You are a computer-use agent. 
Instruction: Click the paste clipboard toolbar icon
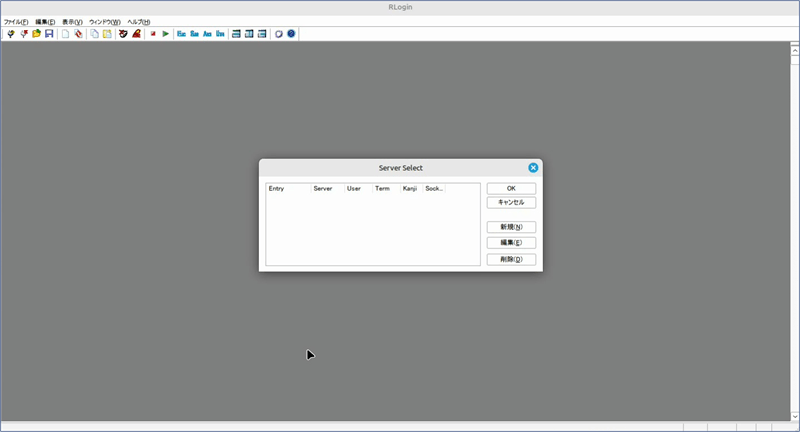[107, 34]
